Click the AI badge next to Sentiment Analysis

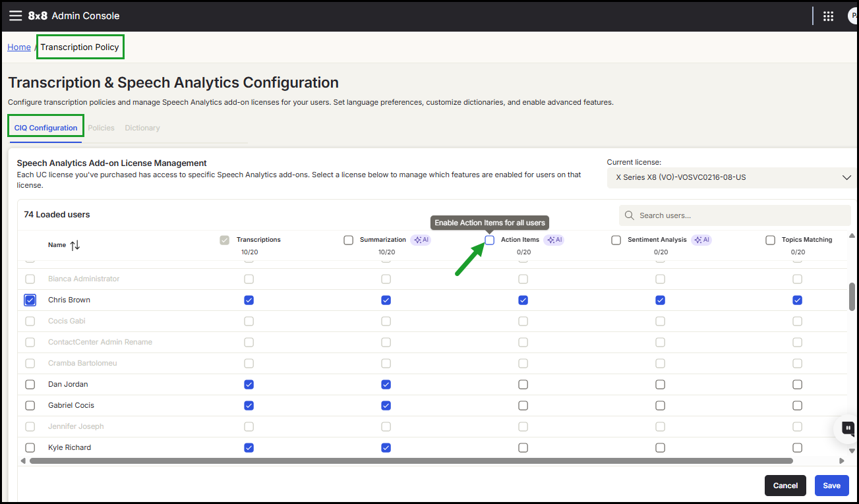[701, 240]
